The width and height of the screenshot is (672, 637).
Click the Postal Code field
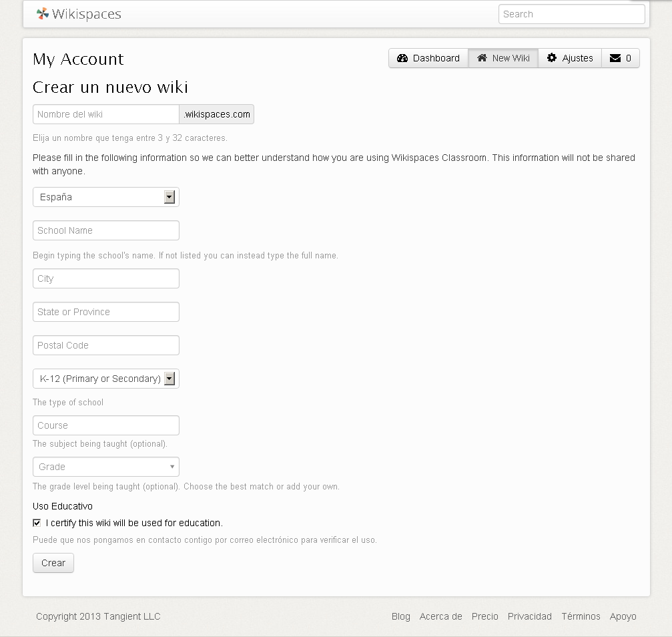click(x=106, y=345)
